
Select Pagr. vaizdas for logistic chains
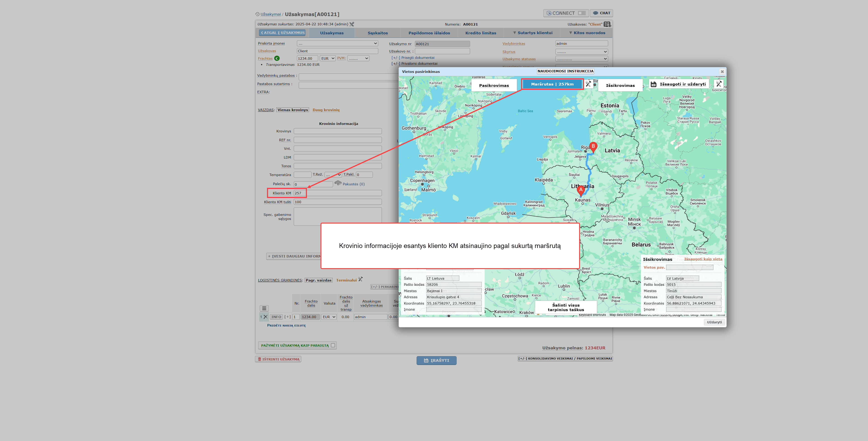pyautogui.click(x=318, y=280)
